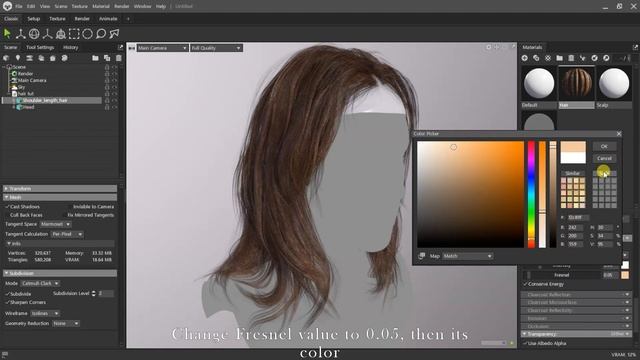Click the Fresnel color swatch

pyautogui.click(x=625, y=275)
